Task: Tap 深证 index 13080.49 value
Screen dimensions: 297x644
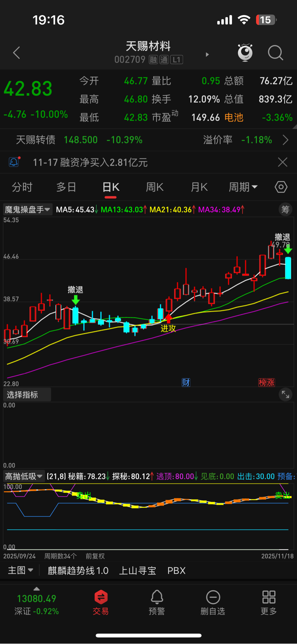Action: [x=36, y=599]
